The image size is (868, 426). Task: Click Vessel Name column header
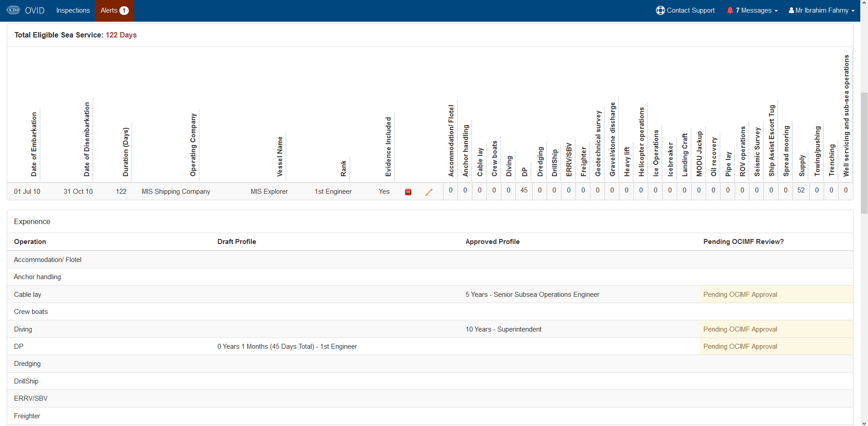click(280, 156)
